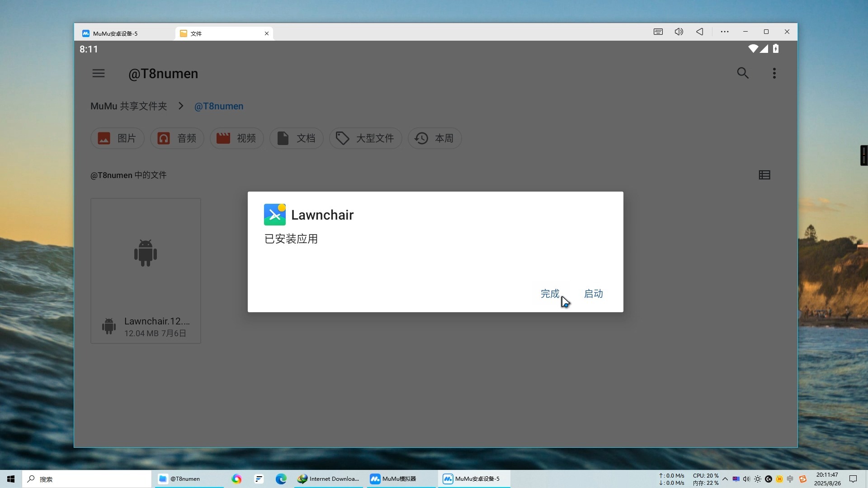
Task: Select the 图片 filter chip
Action: [118, 138]
